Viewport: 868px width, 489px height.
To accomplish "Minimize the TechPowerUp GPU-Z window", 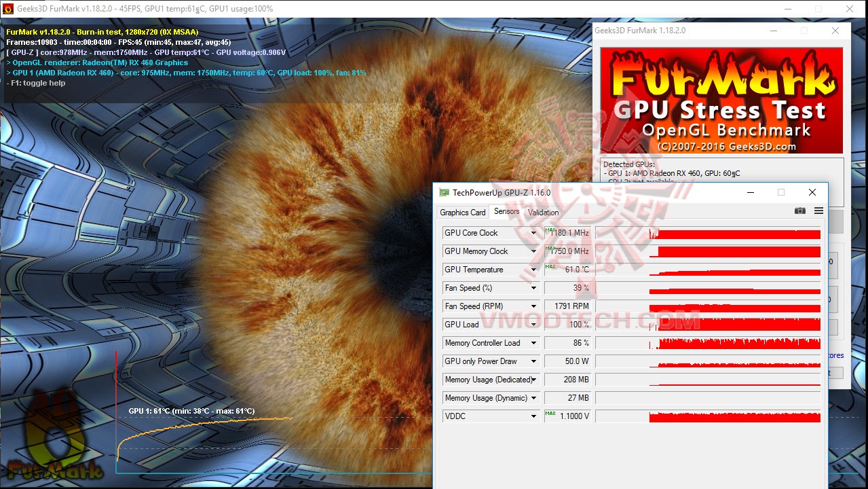I will (750, 193).
